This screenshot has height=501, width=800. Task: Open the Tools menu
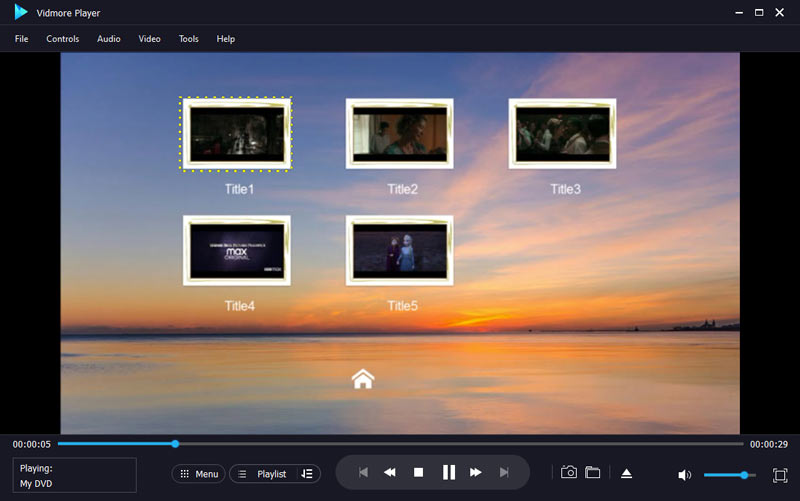coord(188,39)
